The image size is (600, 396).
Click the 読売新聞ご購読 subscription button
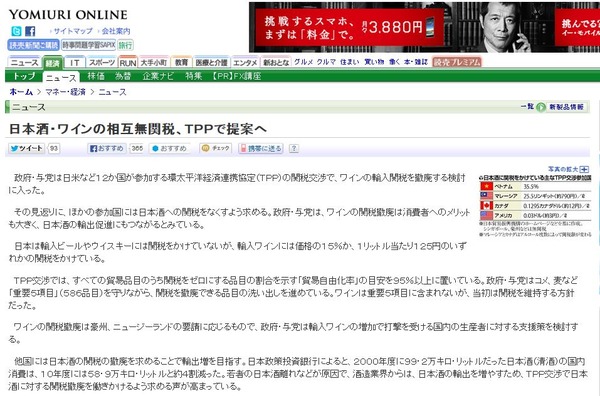[x=33, y=45]
